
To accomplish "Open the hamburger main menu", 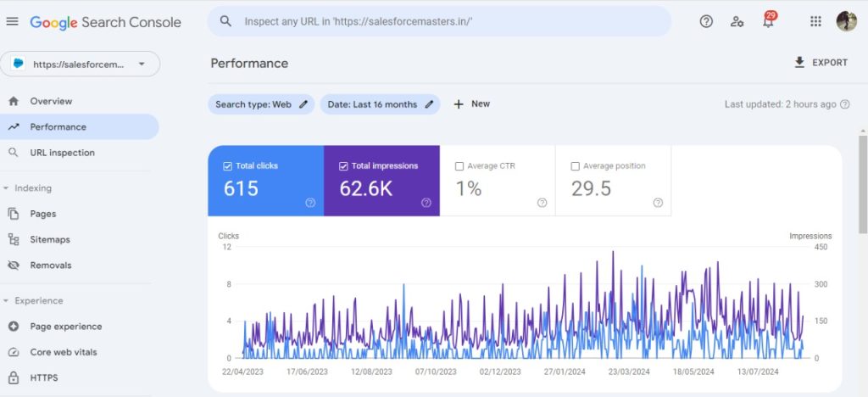I will [12, 21].
